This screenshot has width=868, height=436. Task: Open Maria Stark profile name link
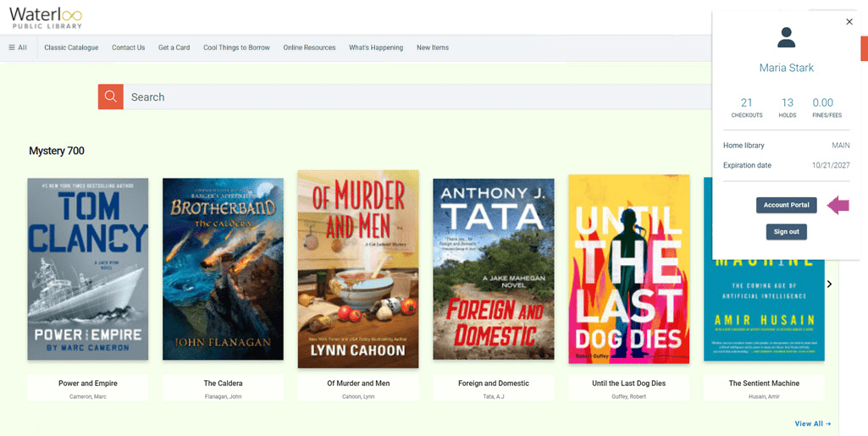tap(786, 68)
